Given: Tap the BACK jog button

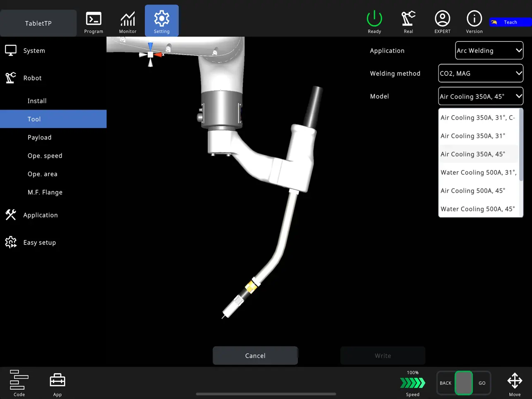Looking at the screenshot, I should [446, 383].
